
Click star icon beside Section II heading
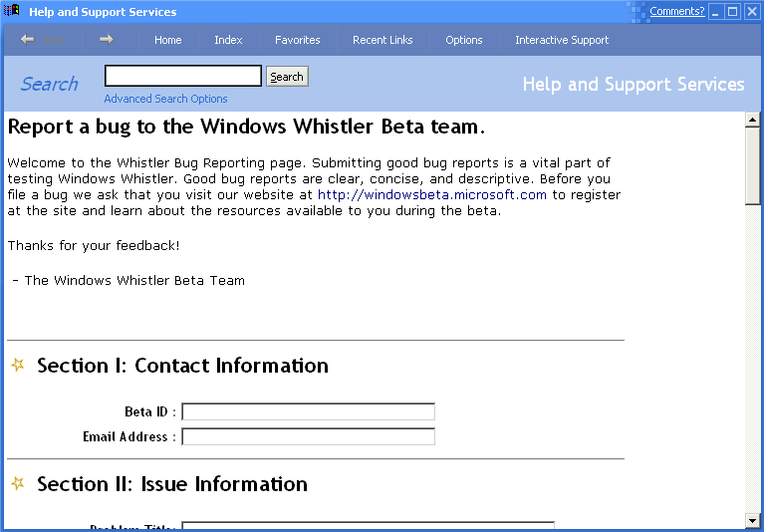pyautogui.click(x=18, y=483)
